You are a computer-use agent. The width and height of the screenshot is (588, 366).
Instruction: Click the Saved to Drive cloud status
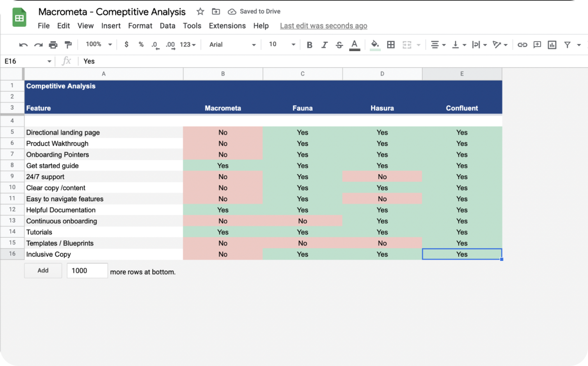click(x=254, y=12)
